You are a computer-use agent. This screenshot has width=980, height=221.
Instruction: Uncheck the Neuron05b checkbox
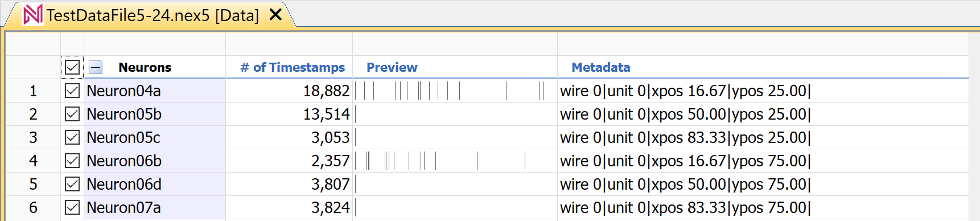click(x=72, y=114)
